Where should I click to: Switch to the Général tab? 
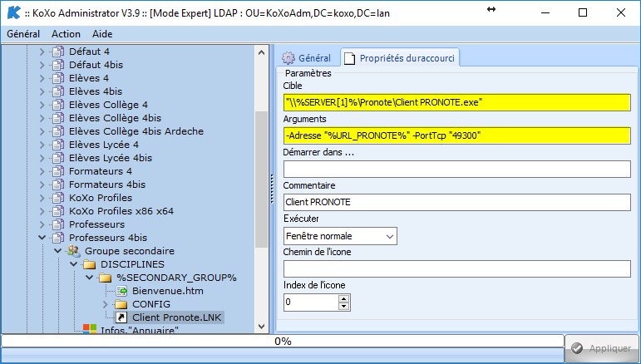coord(307,58)
